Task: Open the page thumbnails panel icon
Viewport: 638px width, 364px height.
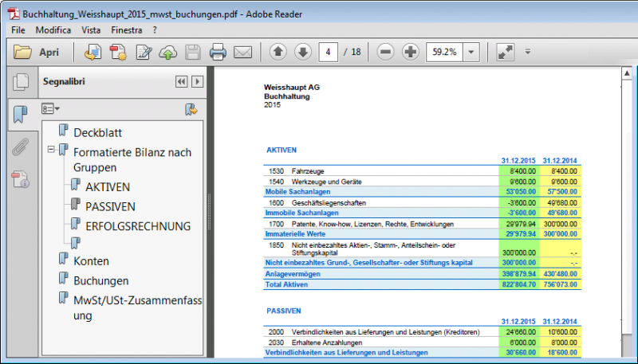Action: coord(21,82)
